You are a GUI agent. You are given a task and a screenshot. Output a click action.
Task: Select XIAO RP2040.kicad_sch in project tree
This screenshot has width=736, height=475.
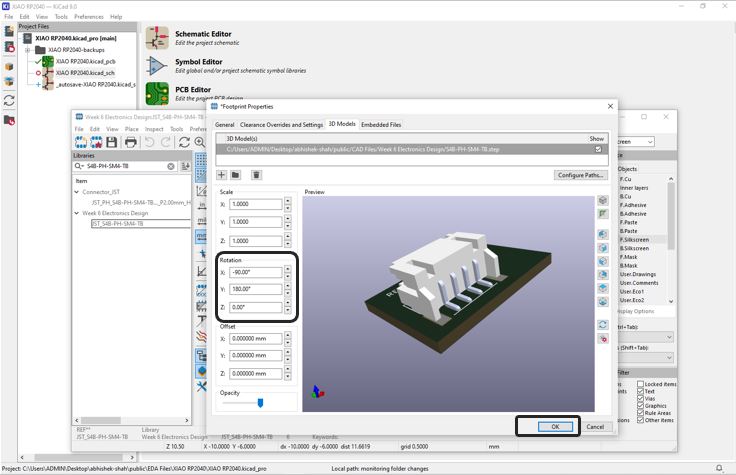85,73
